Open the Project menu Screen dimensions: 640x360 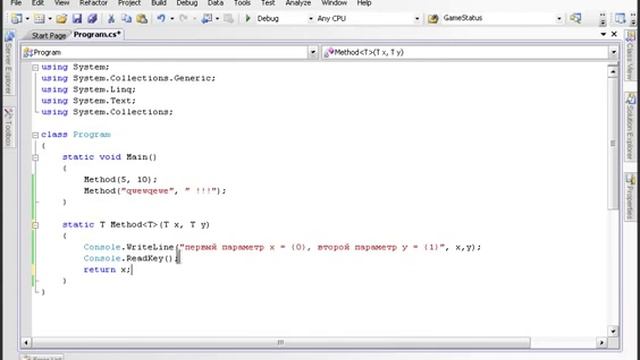[129, 3]
